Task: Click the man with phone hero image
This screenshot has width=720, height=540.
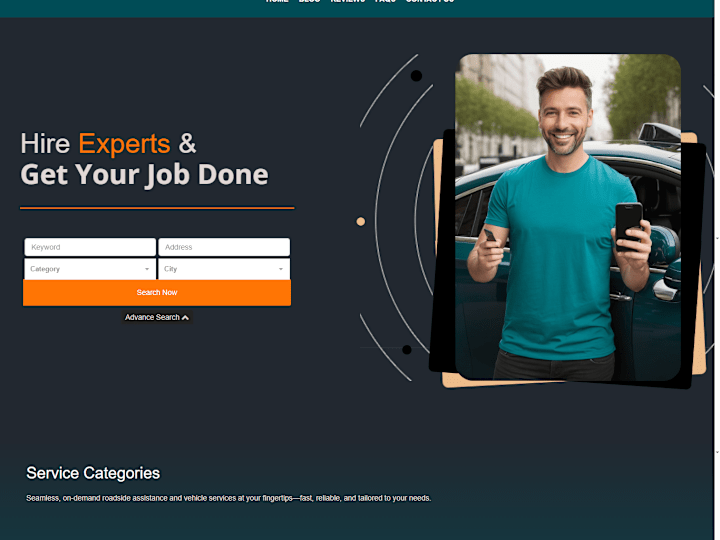Action: 568,218
